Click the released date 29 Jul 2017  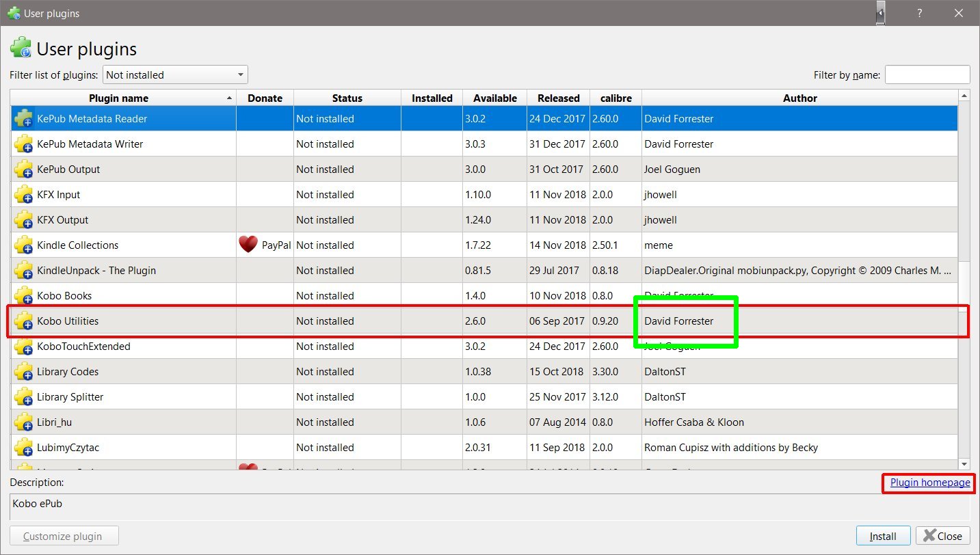click(x=556, y=270)
